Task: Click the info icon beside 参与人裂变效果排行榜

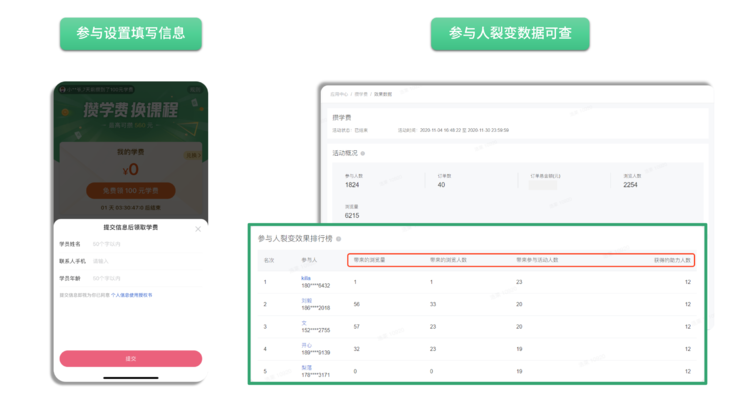Action: tap(338, 239)
